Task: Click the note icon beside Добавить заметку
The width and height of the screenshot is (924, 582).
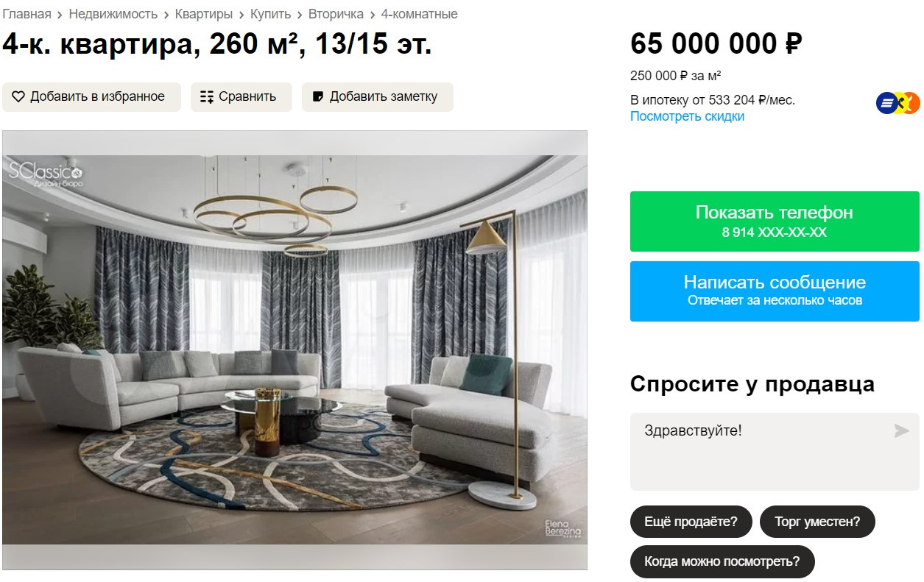Action: click(x=318, y=96)
